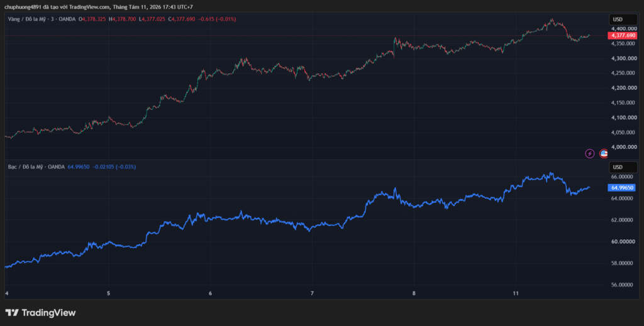The height and width of the screenshot is (326, 644).
Task: Click the 60.00000 silver axis label
Action: tap(622, 242)
